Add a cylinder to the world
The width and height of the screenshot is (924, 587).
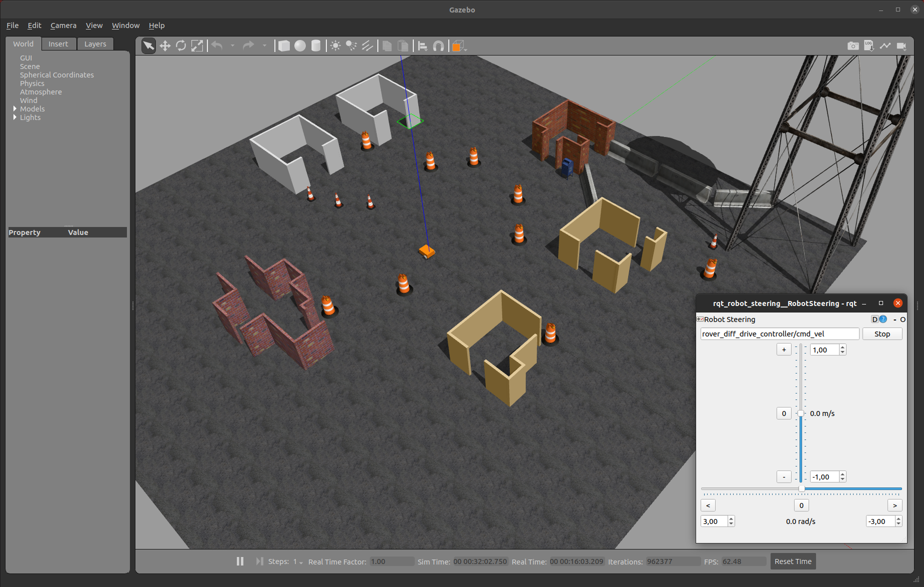pos(316,45)
